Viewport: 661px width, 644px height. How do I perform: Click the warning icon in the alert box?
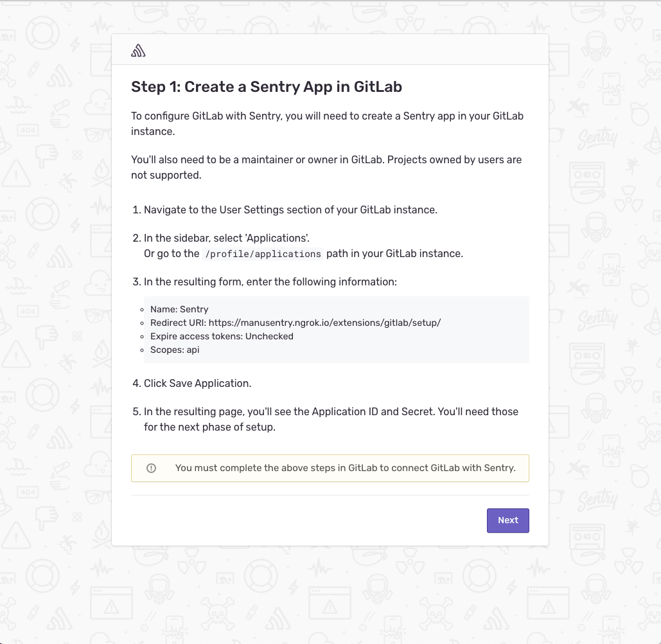pyautogui.click(x=152, y=468)
